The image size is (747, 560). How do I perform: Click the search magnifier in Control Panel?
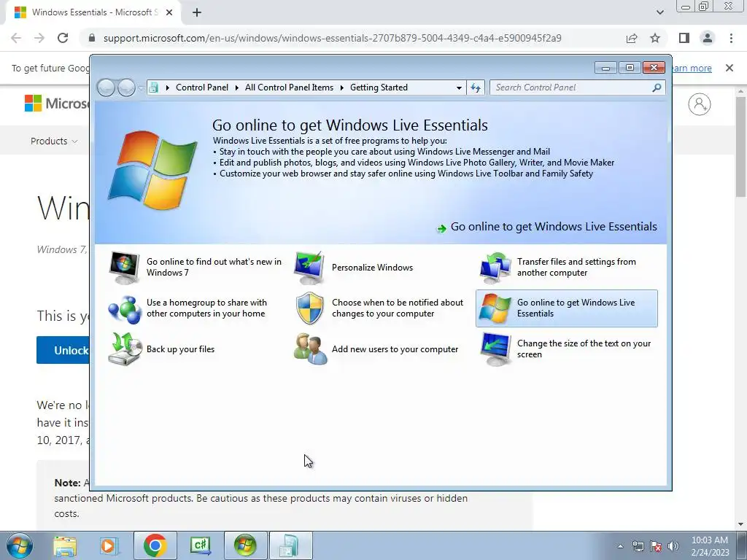coord(657,87)
